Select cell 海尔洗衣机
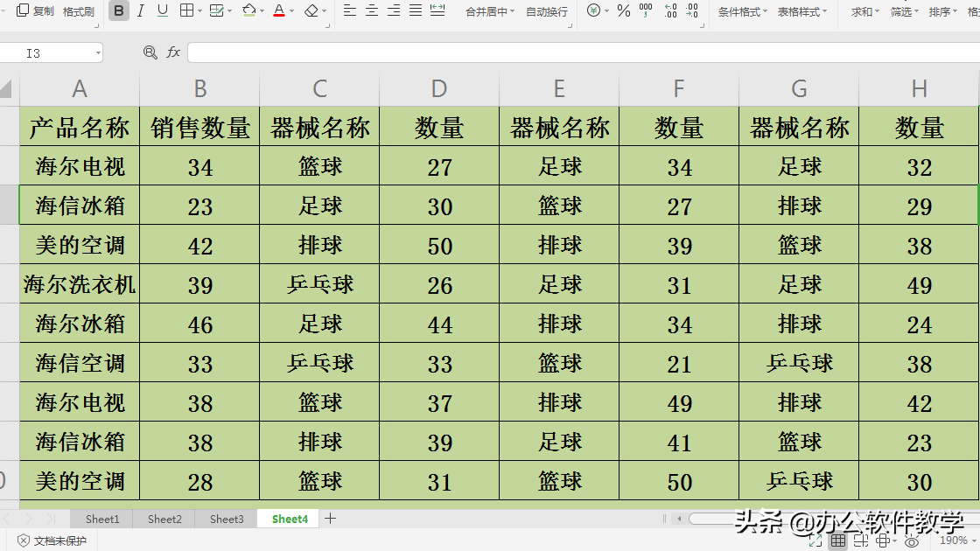Screen dimensions: 980x551 pyautogui.click(x=80, y=285)
